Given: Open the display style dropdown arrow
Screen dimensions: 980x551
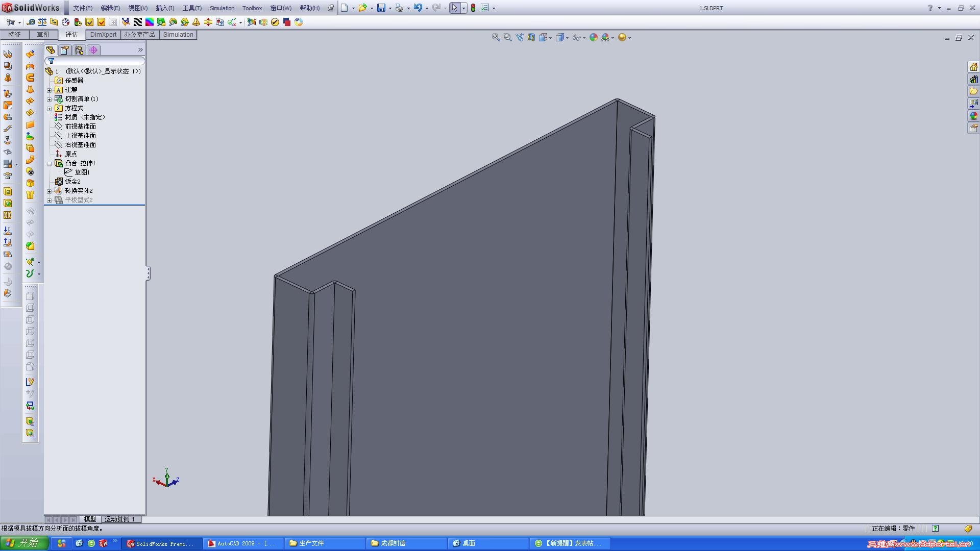Looking at the screenshot, I should [x=567, y=38].
